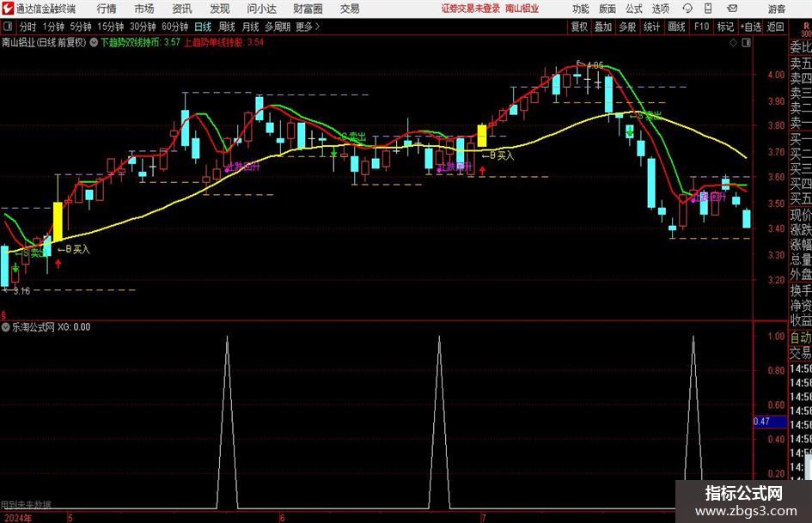Screen dimensions: 812x523
Task: Toggle the left sidebar panel icon
Action: tap(8, 27)
